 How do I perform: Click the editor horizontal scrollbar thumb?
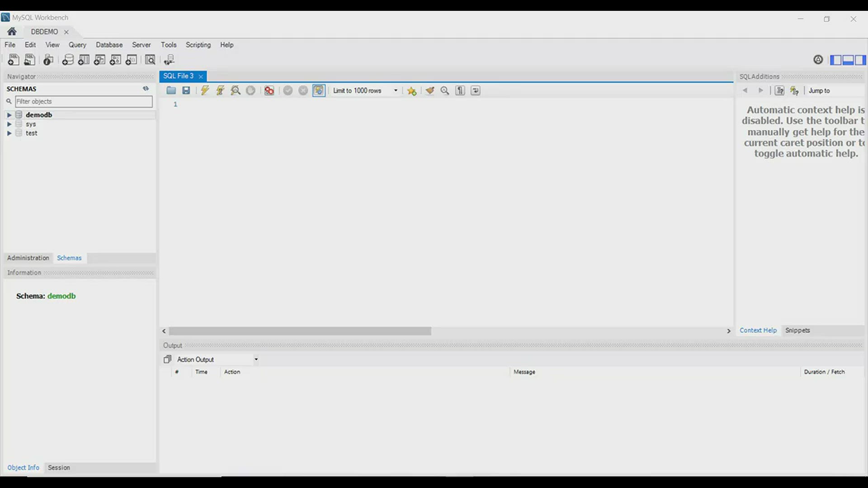(300, 331)
